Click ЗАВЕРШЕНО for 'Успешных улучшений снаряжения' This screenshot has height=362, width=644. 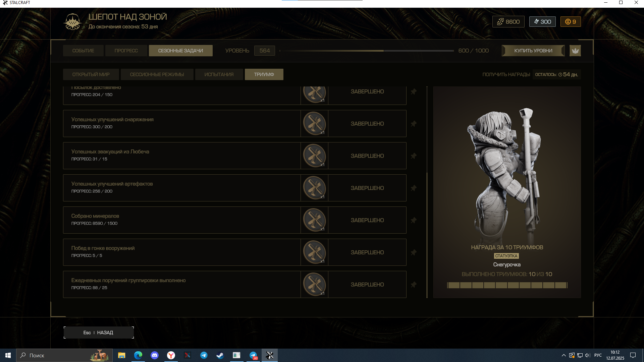tap(367, 124)
